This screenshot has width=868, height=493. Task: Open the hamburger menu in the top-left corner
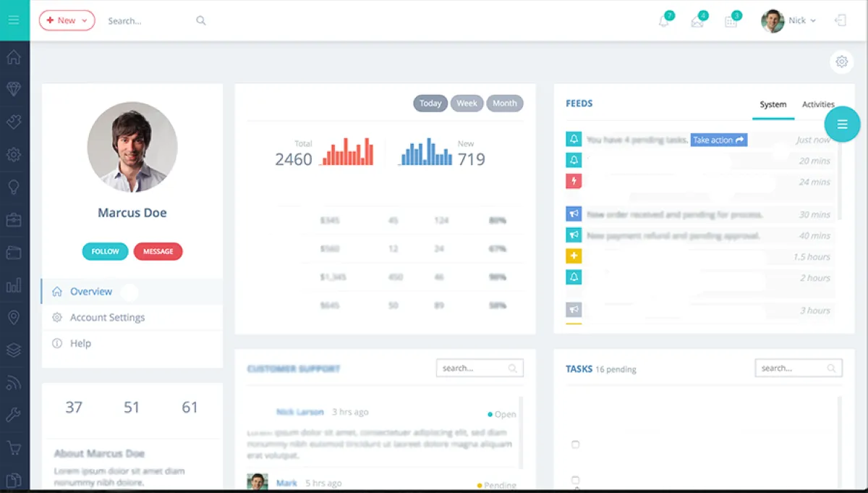click(14, 20)
